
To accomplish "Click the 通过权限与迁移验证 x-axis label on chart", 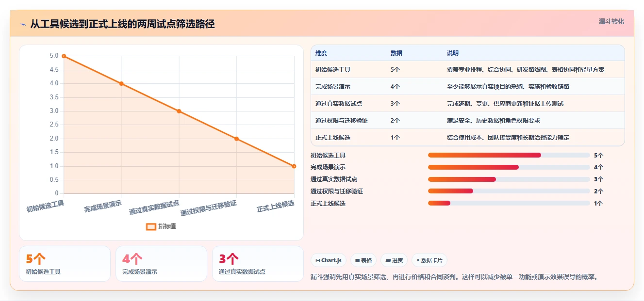I will [209, 208].
